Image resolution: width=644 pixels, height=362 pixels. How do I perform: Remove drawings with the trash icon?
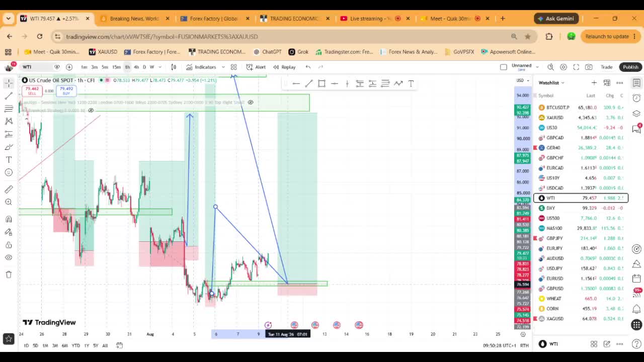pyautogui.click(x=9, y=275)
